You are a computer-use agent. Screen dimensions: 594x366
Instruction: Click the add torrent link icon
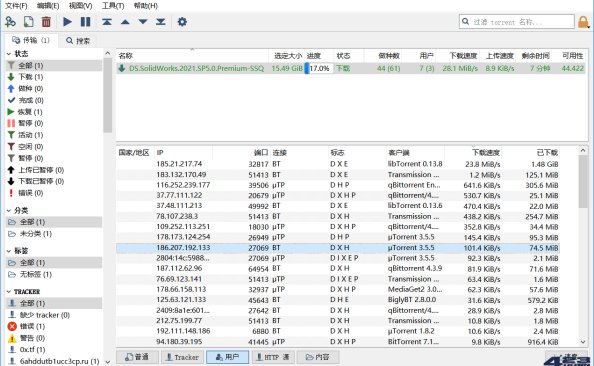[10, 22]
